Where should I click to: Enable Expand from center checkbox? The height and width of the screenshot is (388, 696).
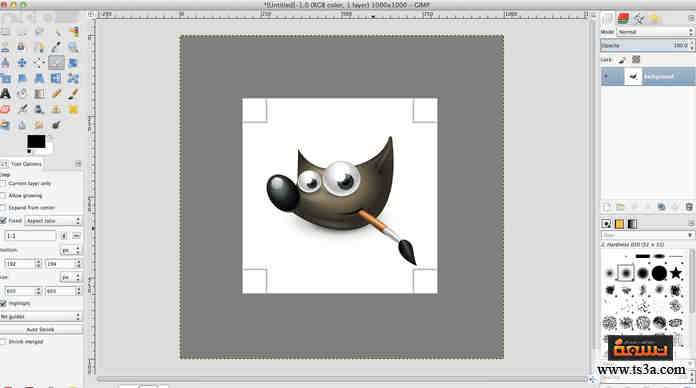point(3,207)
